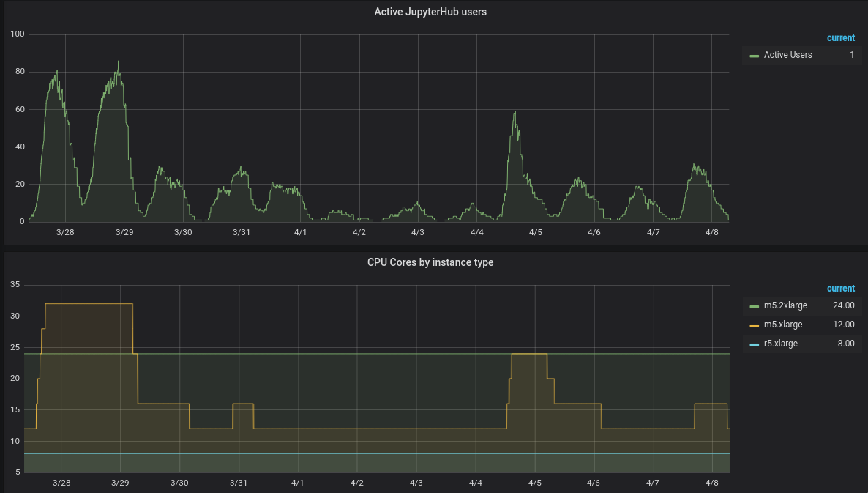Click the m5.2xlarge green legend swatch
The width and height of the screenshot is (868, 493).
tap(754, 306)
